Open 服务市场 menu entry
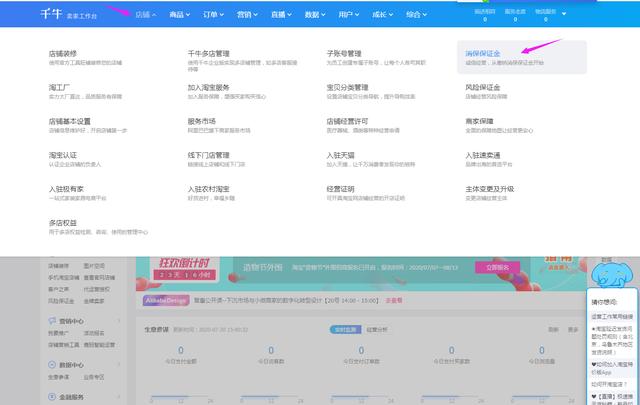Viewport: 640px width, 405px height. pyautogui.click(x=202, y=121)
